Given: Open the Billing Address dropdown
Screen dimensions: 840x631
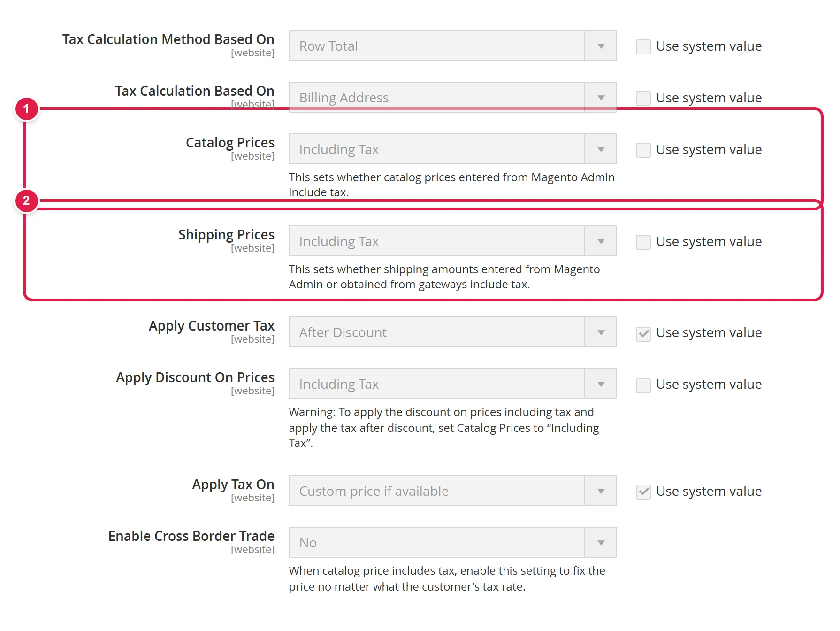Looking at the screenshot, I should tap(452, 97).
